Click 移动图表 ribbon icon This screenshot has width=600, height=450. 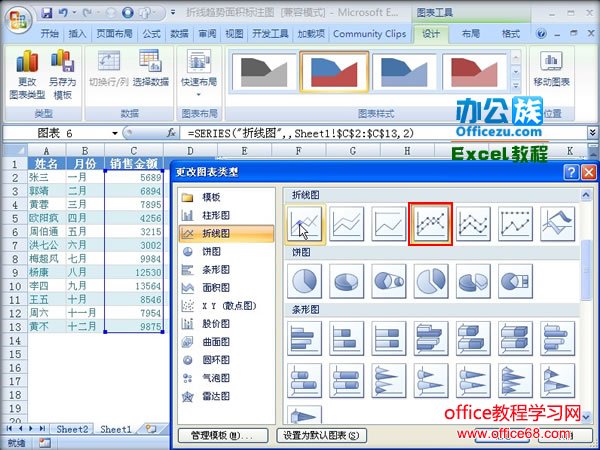tap(551, 69)
